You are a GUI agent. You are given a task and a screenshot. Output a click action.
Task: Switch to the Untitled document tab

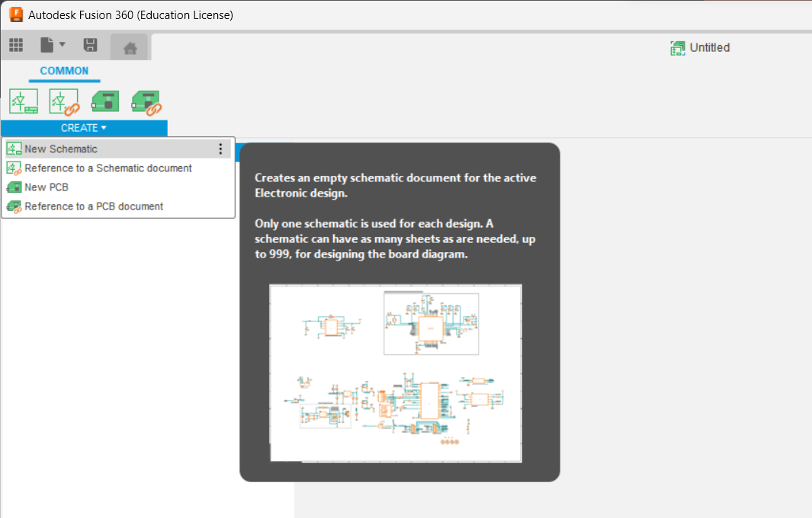700,48
